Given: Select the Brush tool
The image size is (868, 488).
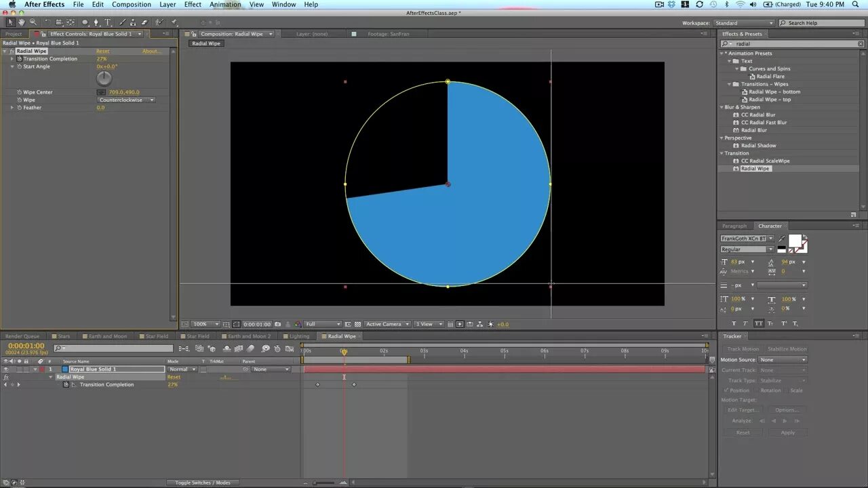Looking at the screenshot, I should click(x=123, y=22).
